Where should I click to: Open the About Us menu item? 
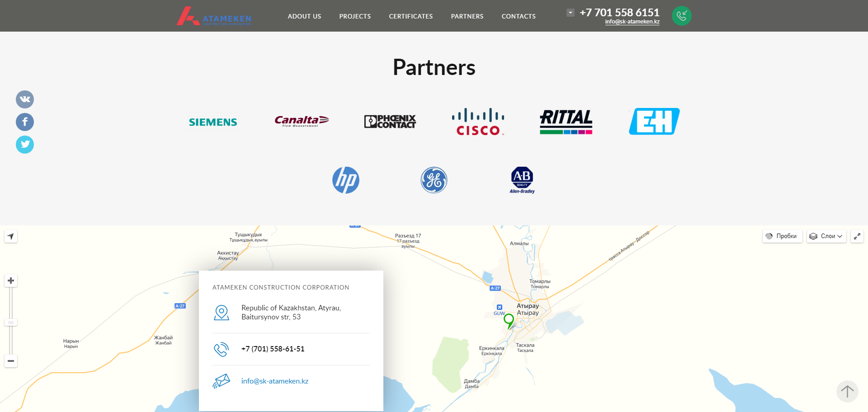[304, 16]
